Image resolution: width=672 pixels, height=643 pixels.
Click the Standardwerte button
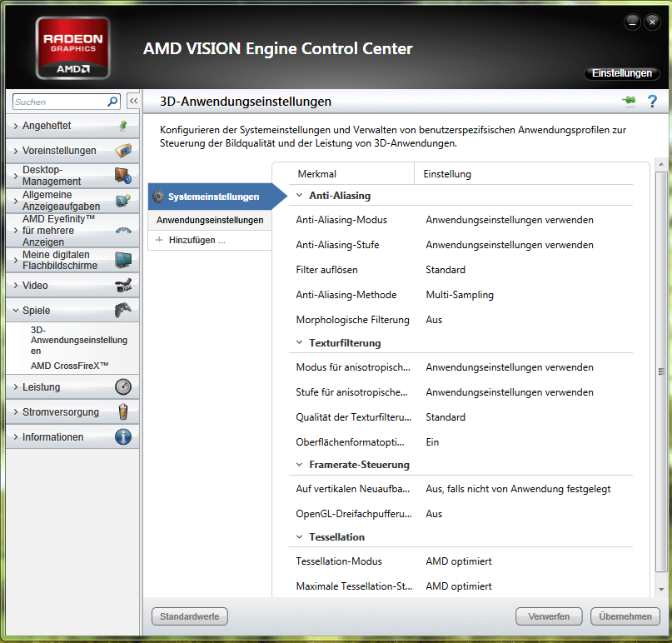pyautogui.click(x=189, y=616)
